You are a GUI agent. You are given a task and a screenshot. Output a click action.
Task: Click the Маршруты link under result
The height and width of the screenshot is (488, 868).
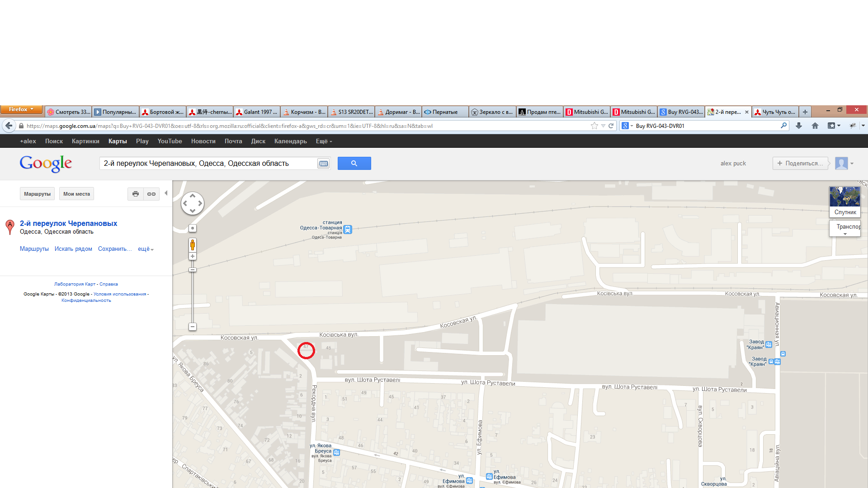pos(34,249)
